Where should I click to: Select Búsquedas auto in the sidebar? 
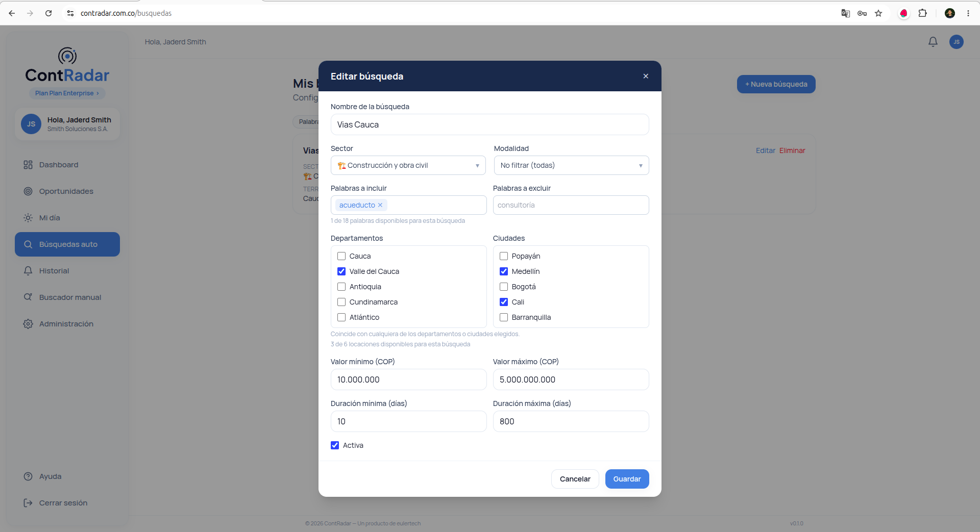(67, 244)
